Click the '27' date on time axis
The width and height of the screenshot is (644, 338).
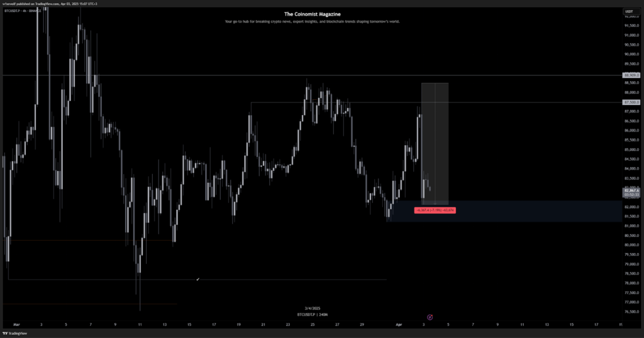337,325
